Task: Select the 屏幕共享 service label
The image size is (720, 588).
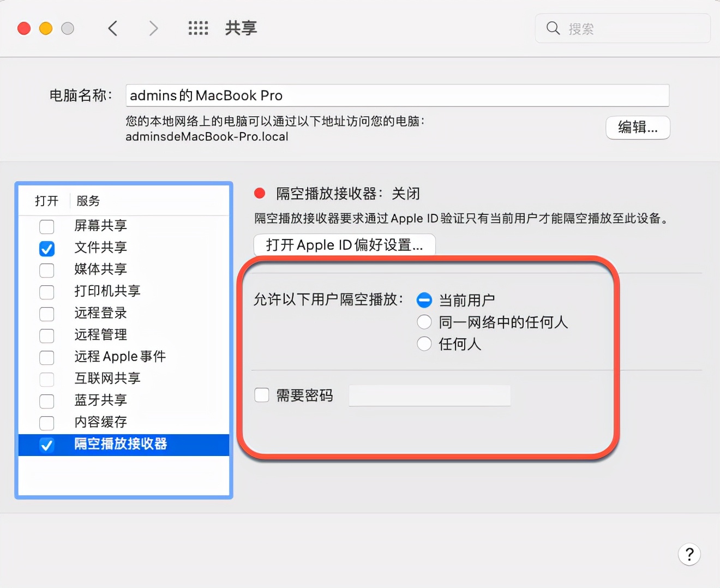Action: (100, 225)
